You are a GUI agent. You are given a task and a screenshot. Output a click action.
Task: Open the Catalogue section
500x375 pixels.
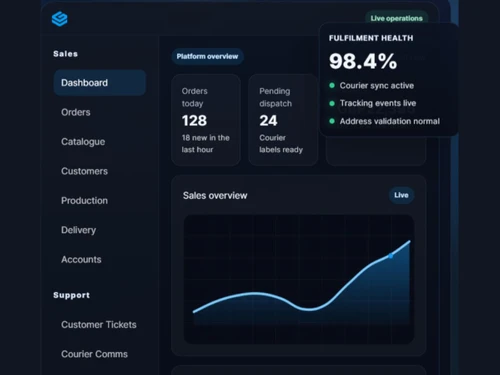pyautogui.click(x=83, y=142)
